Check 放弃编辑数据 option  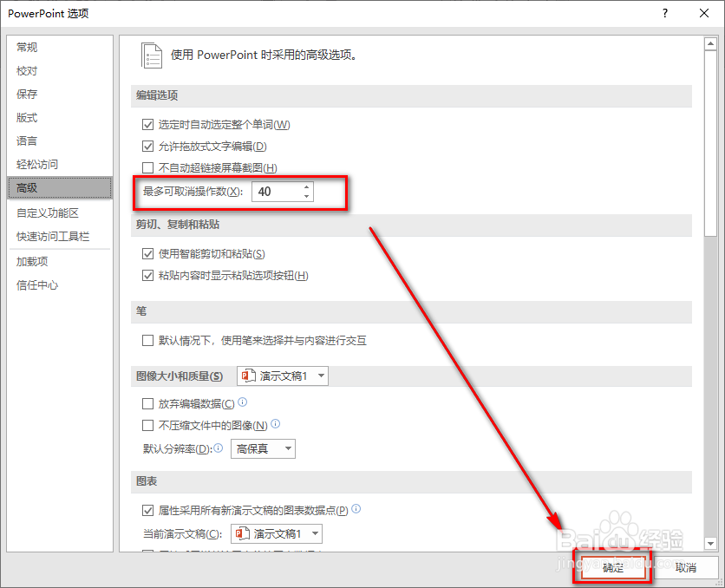click(x=148, y=403)
